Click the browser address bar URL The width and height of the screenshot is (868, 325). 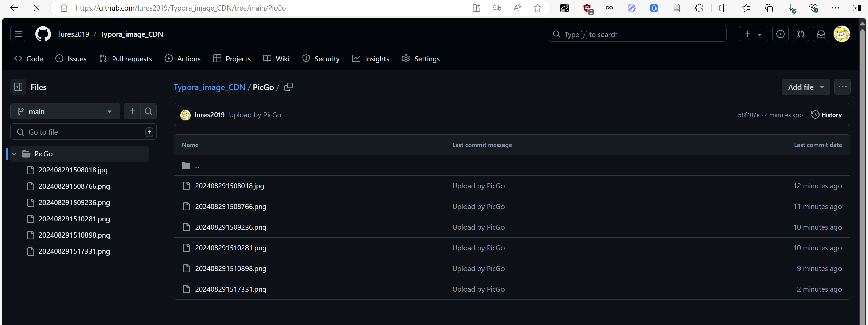click(181, 8)
